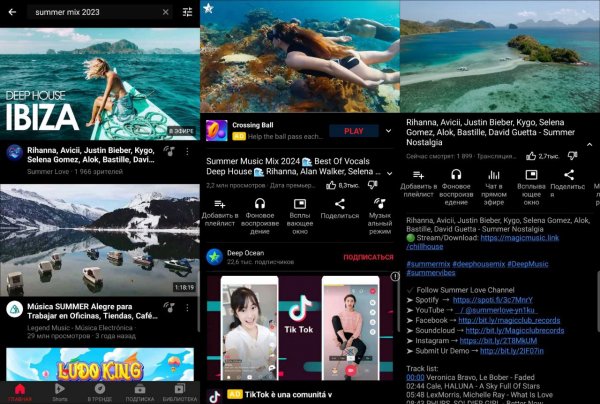Go back using the arrow beside the search field

click(12, 12)
